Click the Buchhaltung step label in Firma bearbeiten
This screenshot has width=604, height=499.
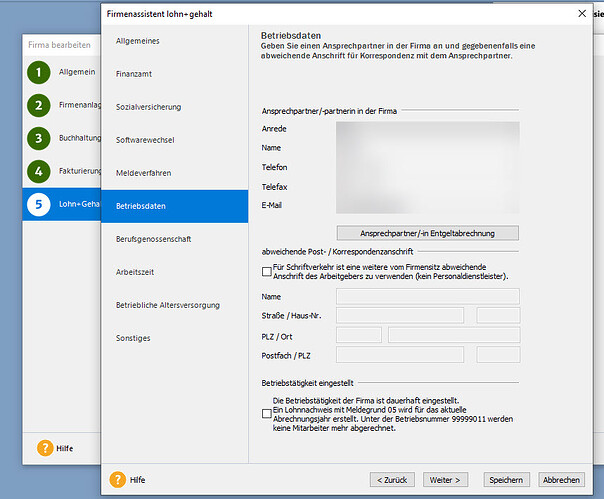[x=80, y=138]
